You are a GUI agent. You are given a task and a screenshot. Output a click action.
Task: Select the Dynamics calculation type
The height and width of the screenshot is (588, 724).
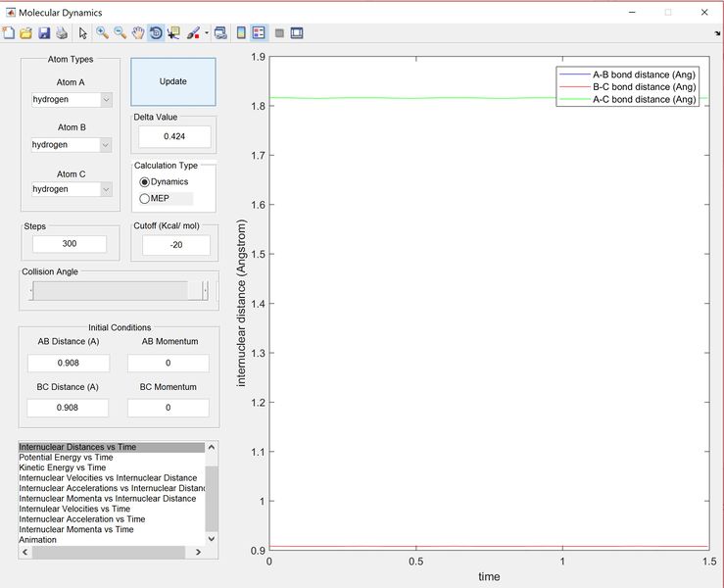(145, 182)
